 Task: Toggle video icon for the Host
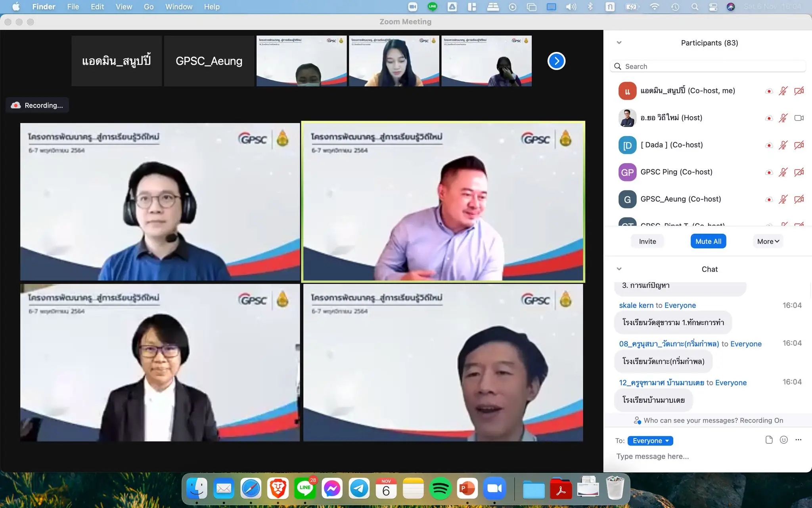click(799, 118)
